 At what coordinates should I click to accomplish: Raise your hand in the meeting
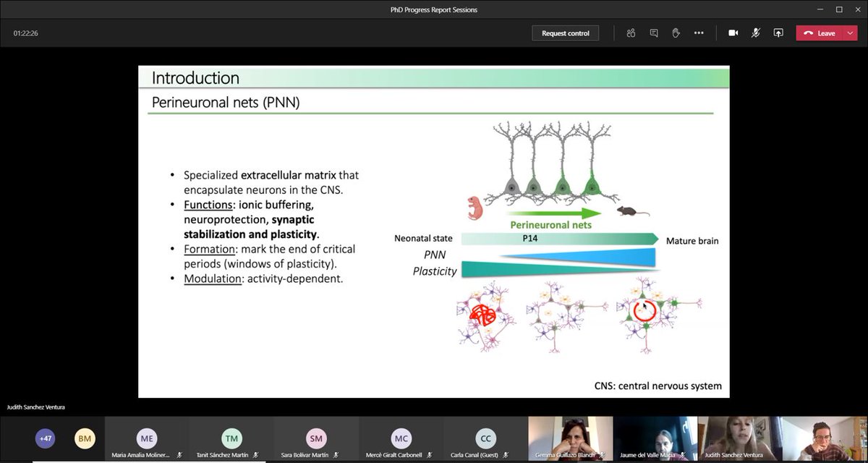676,33
